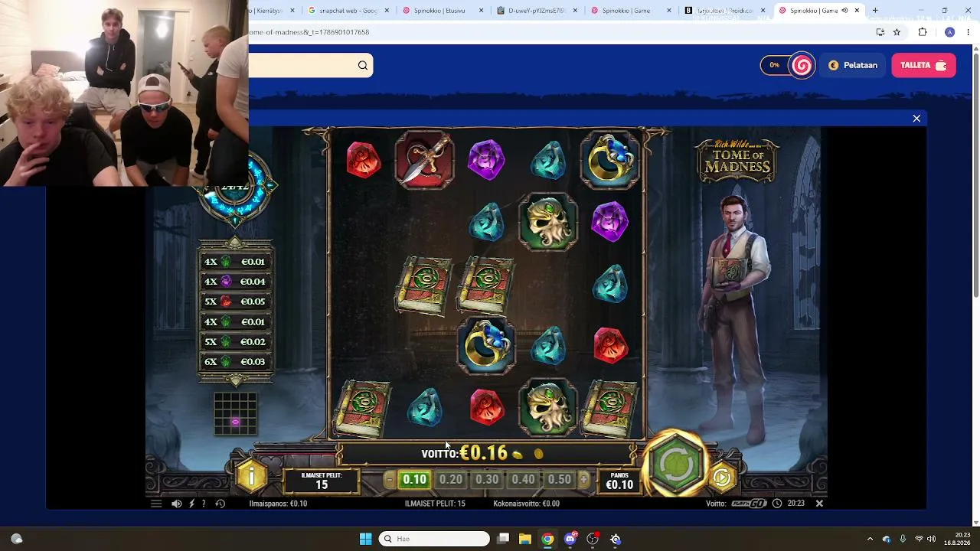Mute the active Spinokkio Game tab audio
Viewport: 980px width, 551px height.
(x=844, y=11)
